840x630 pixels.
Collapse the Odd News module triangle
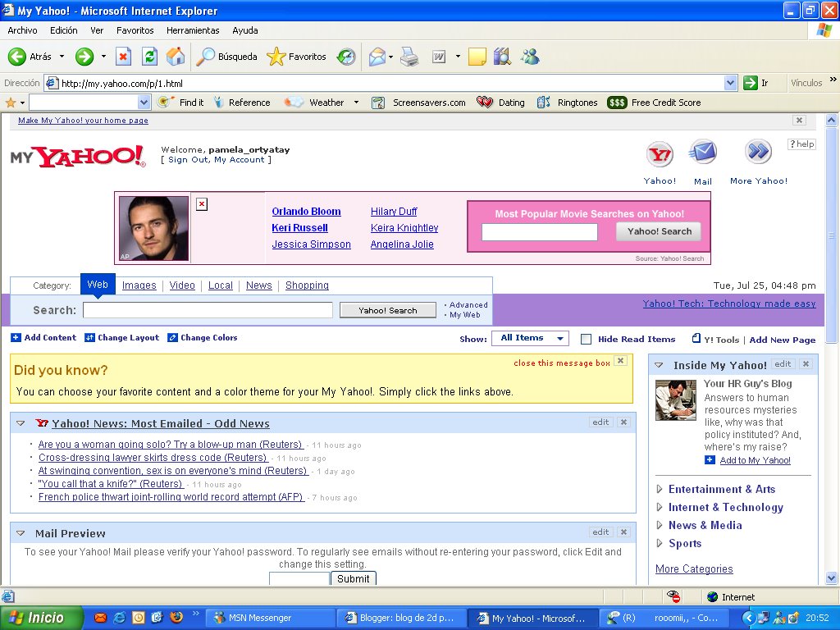pos(21,423)
